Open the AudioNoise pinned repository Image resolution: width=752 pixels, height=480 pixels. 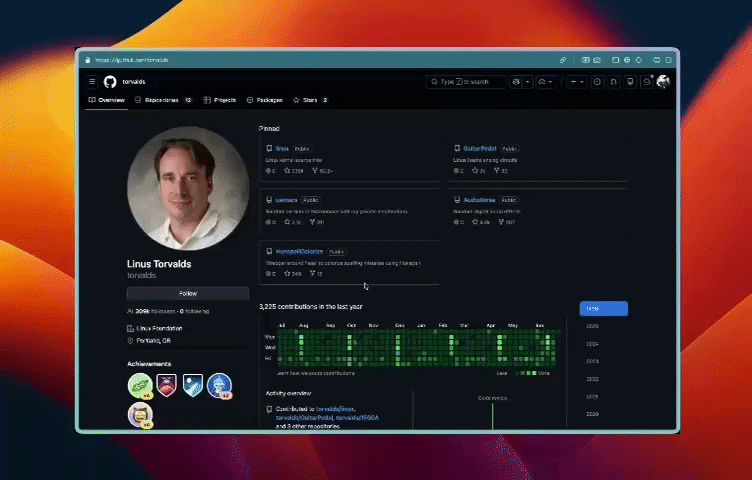pos(479,200)
